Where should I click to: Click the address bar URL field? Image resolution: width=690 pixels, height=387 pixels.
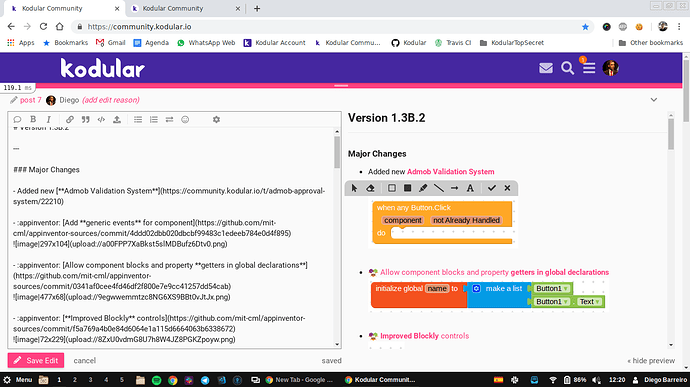[326, 26]
